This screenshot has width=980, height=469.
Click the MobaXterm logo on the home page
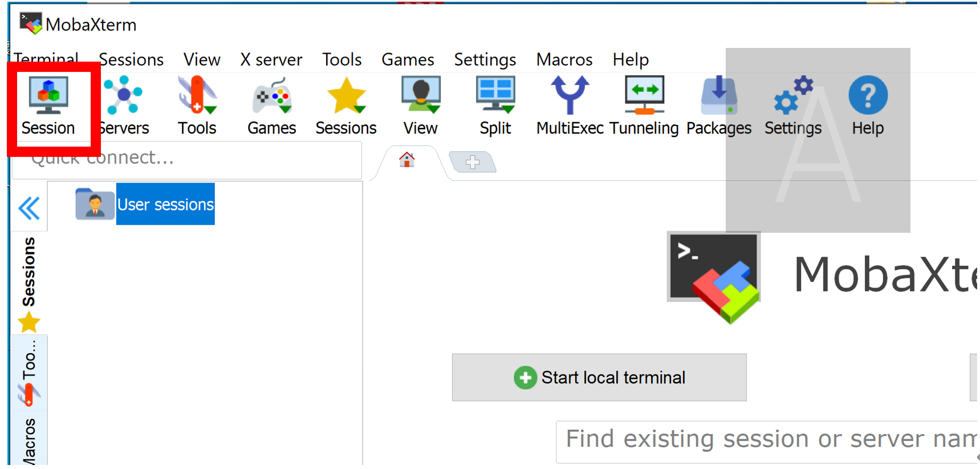[x=714, y=277]
